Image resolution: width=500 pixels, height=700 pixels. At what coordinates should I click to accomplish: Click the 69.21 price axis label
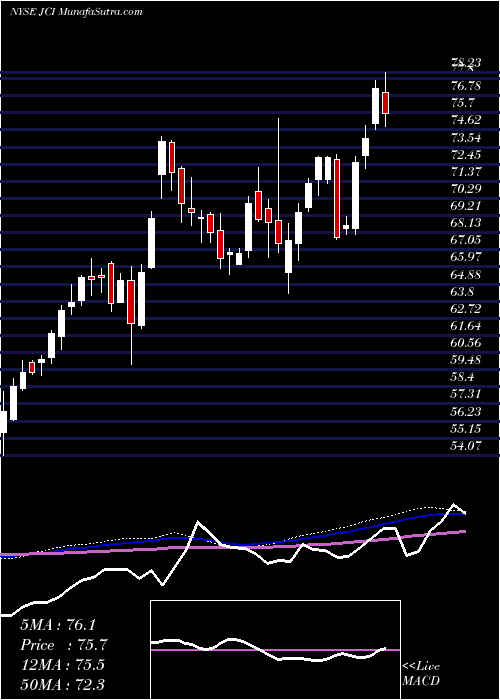coord(466,206)
